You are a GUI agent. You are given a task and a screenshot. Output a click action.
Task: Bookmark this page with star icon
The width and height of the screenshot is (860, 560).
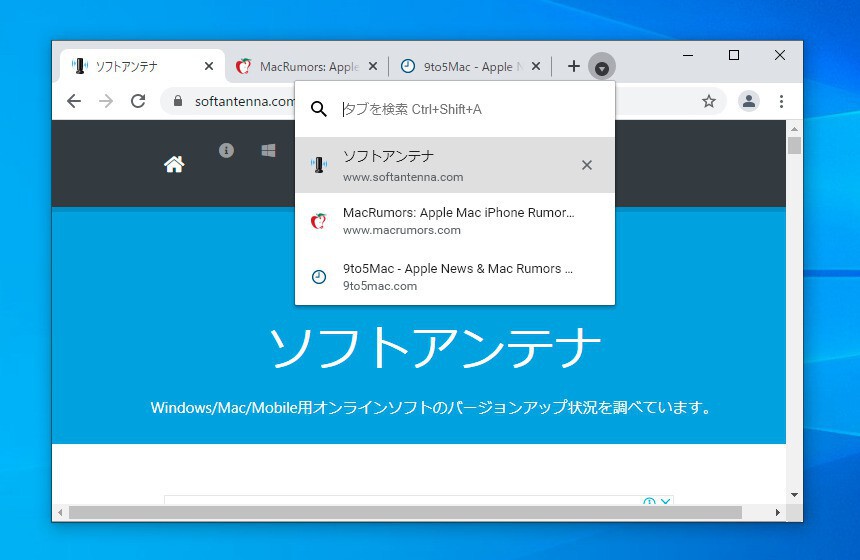click(709, 101)
